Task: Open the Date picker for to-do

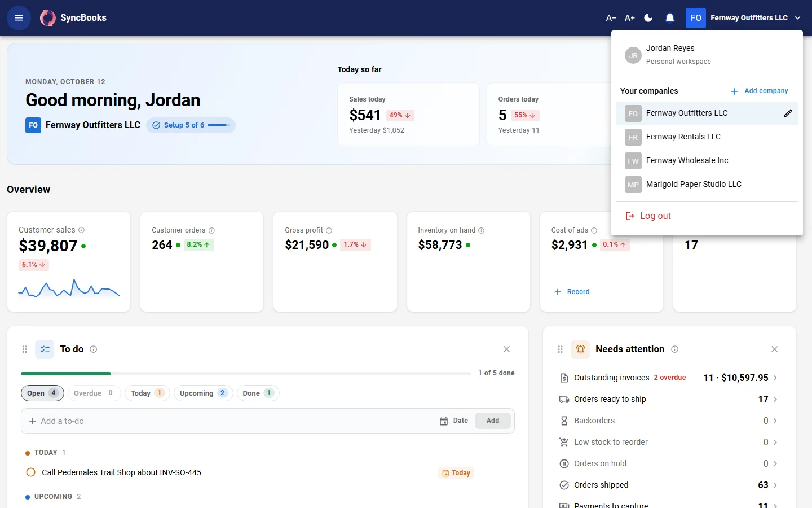Action: pyautogui.click(x=454, y=421)
